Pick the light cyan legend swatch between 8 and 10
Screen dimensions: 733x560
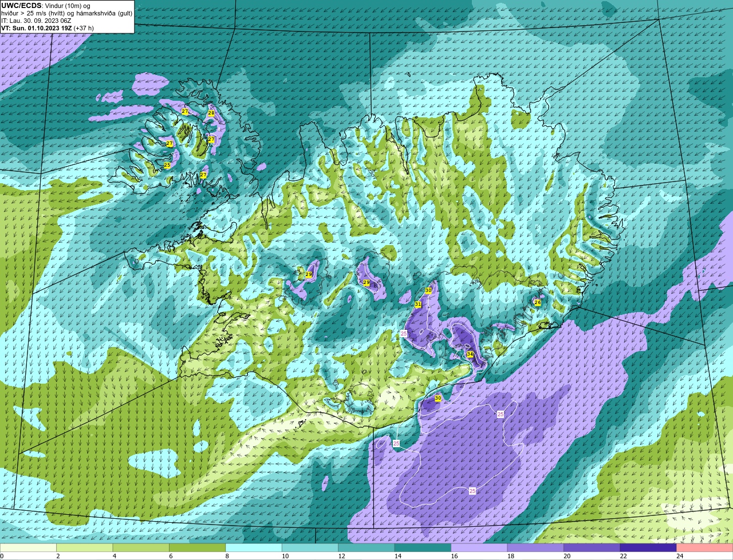click(x=254, y=547)
